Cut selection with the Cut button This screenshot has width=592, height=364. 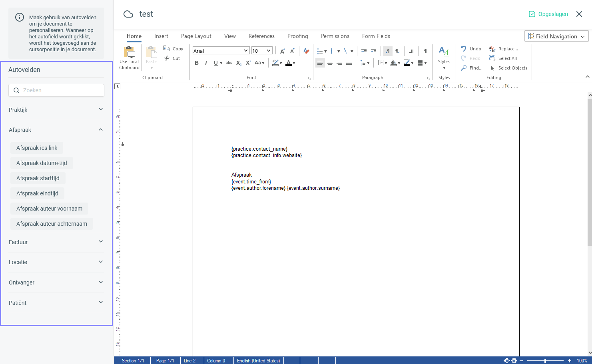point(172,58)
